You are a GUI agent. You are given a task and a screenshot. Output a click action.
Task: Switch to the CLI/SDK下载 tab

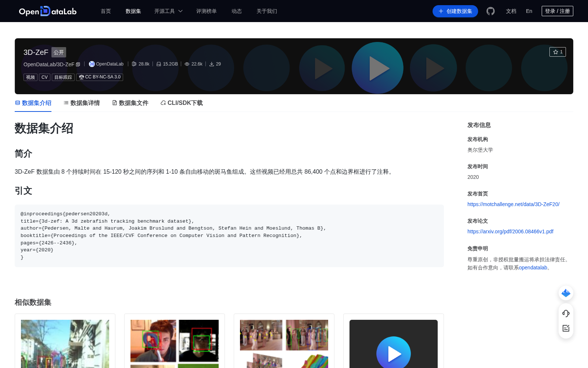click(182, 103)
